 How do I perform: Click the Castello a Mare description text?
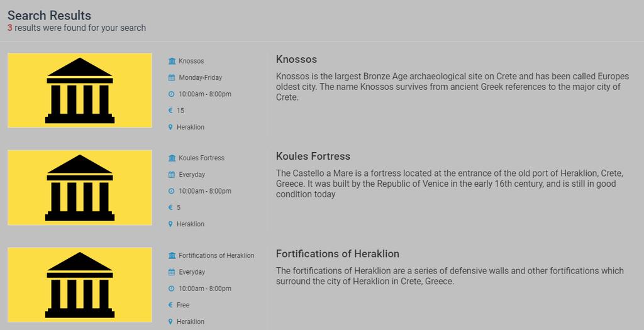[449, 184]
